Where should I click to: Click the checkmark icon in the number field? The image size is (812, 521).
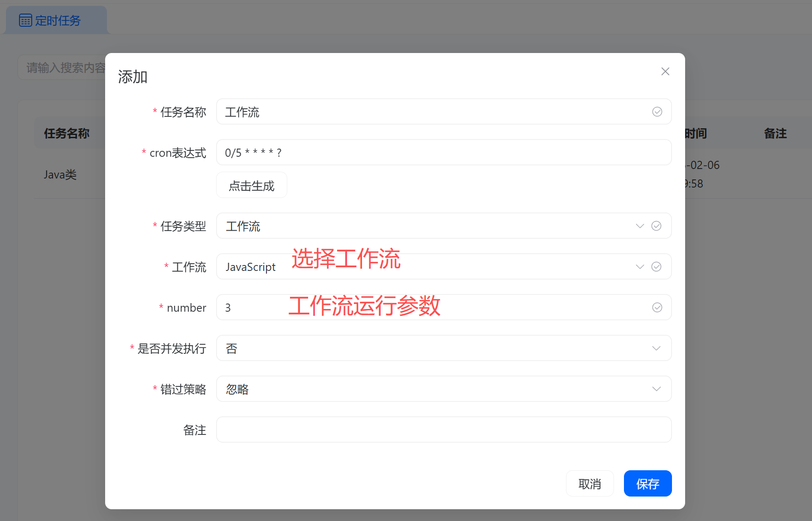click(657, 307)
